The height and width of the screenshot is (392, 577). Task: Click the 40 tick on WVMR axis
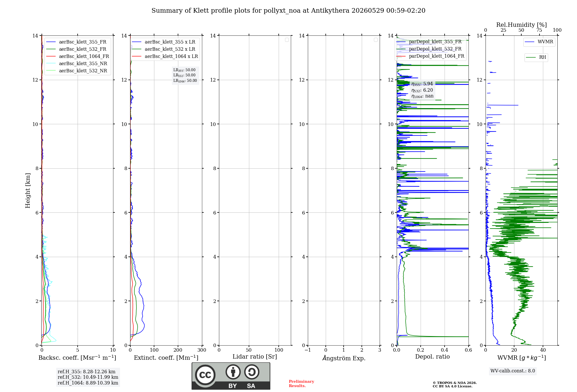(x=543, y=350)
